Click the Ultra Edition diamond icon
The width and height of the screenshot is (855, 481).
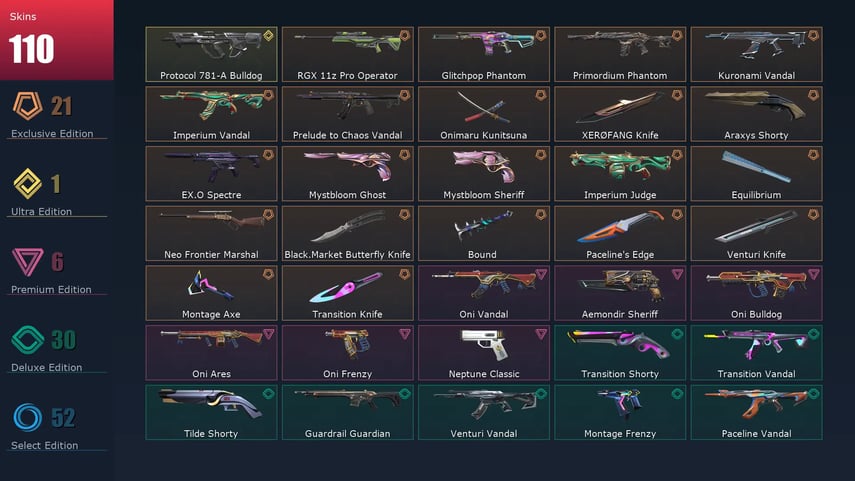(x=27, y=184)
